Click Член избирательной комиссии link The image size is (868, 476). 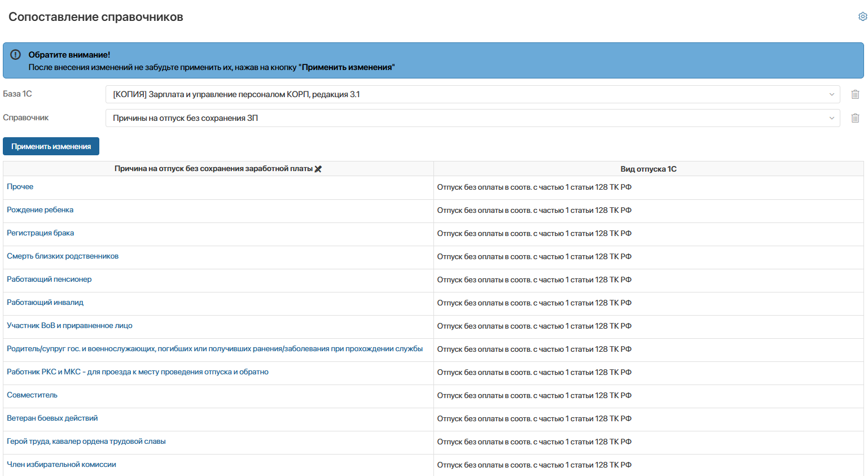pos(62,465)
